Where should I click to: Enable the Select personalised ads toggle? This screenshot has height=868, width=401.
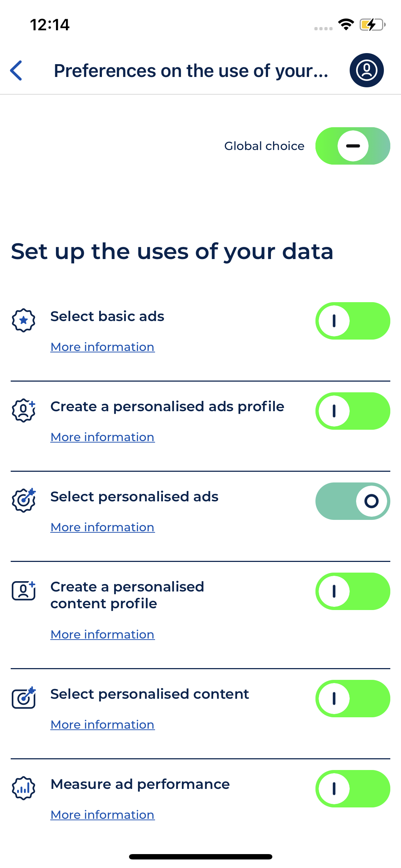[x=353, y=501]
